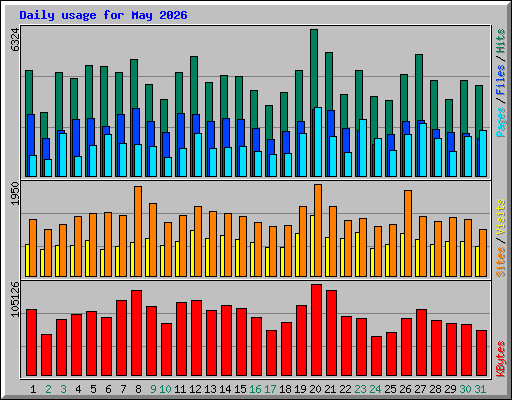Viewport: 512px width, 400px height.
Task: Click the 1950 visits axis value
Action: tap(15, 193)
